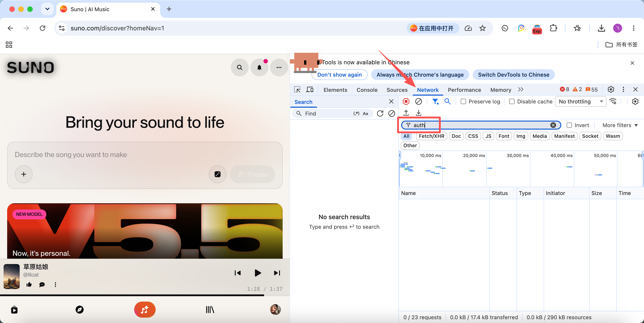This screenshot has height=323, width=644.
Task: Select the Socket filter chip
Action: [x=590, y=136]
